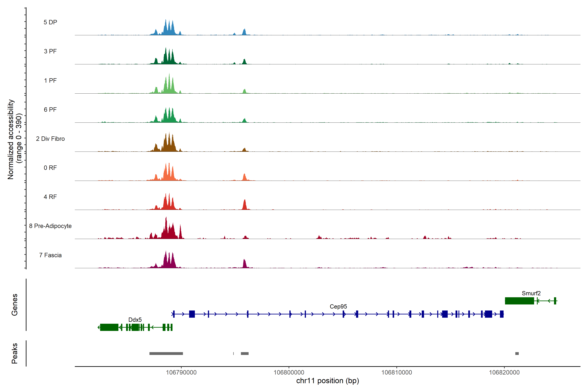
Task: Select the 2 Div Fibro label
Action: point(50,139)
